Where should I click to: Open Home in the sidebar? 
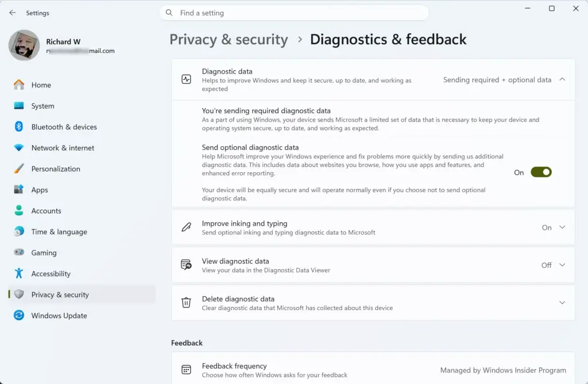82,85
